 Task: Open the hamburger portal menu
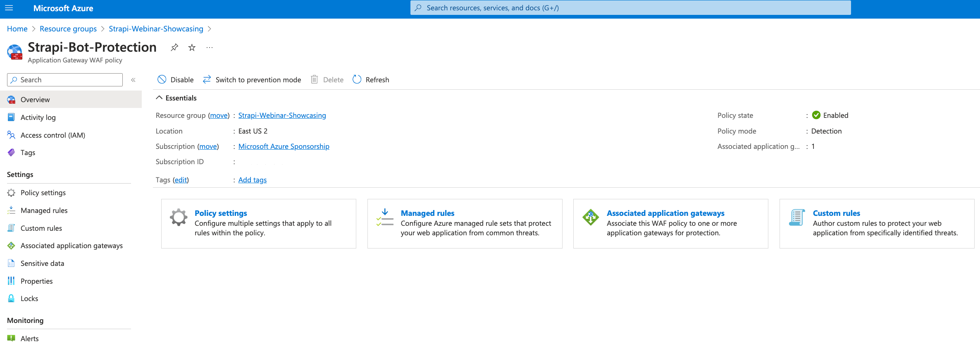point(9,8)
